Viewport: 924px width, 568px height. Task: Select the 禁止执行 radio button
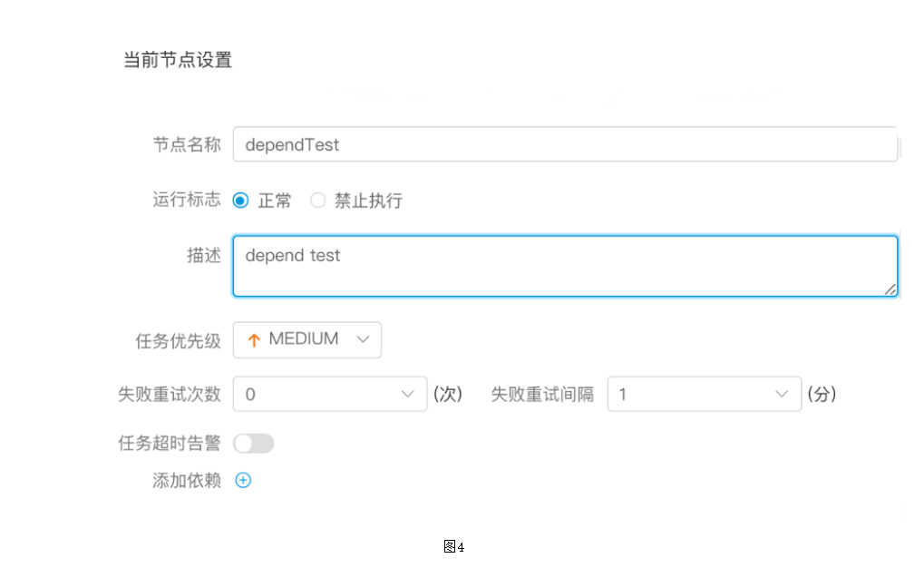(x=317, y=201)
